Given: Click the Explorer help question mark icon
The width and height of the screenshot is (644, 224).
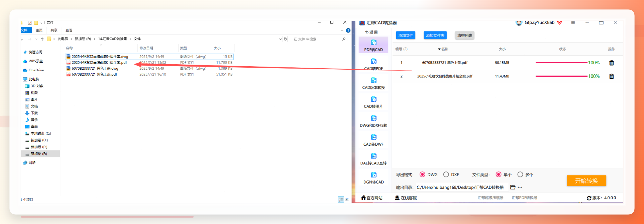Looking at the screenshot, I should click(x=348, y=30).
